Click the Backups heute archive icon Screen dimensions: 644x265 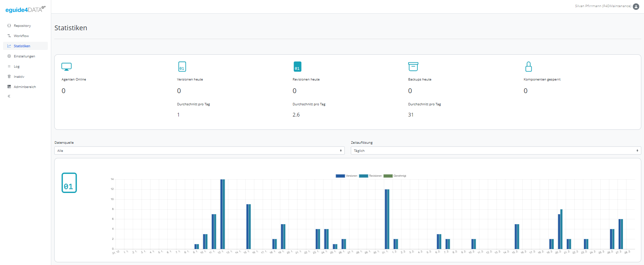coord(413,67)
